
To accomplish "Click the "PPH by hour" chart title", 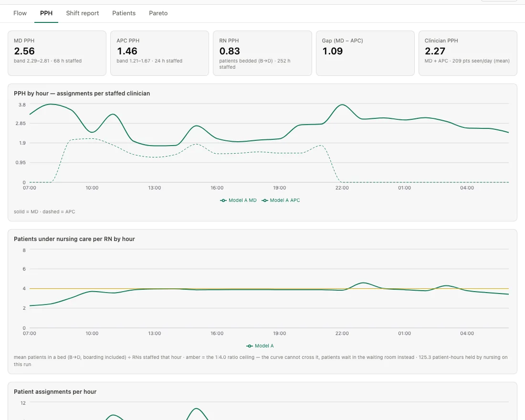I will click(x=82, y=94).
